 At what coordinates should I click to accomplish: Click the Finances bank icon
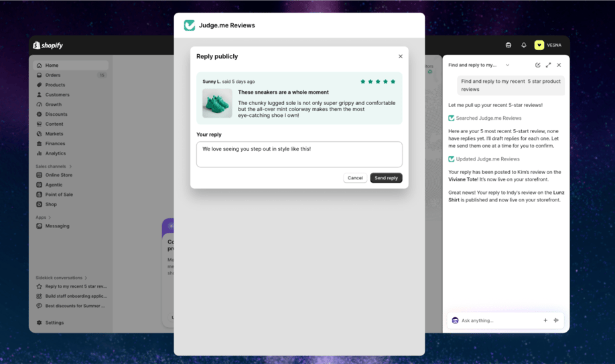tap(40, 144)
